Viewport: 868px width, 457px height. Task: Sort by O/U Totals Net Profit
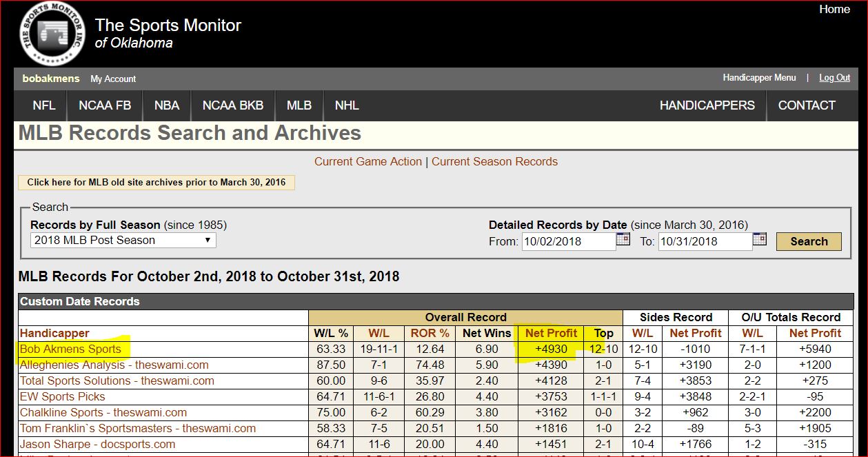click(816, 333)
